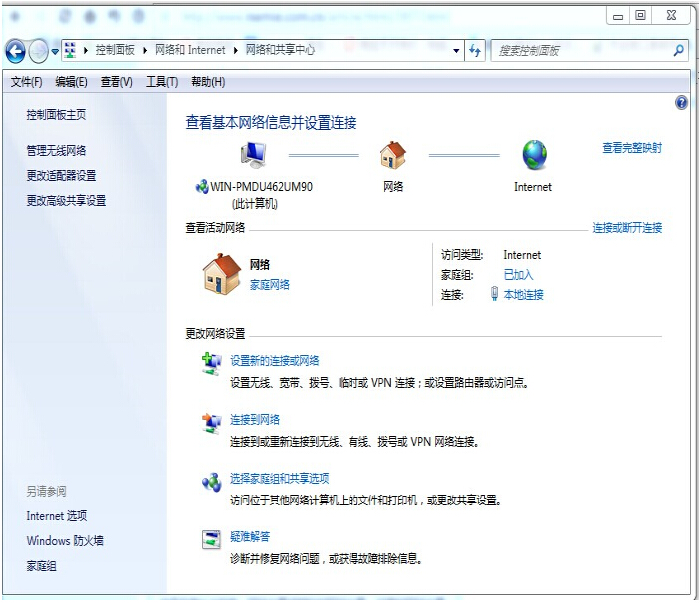Open 更改适配器设置
The image size is (700, 603).
[61, 176]
